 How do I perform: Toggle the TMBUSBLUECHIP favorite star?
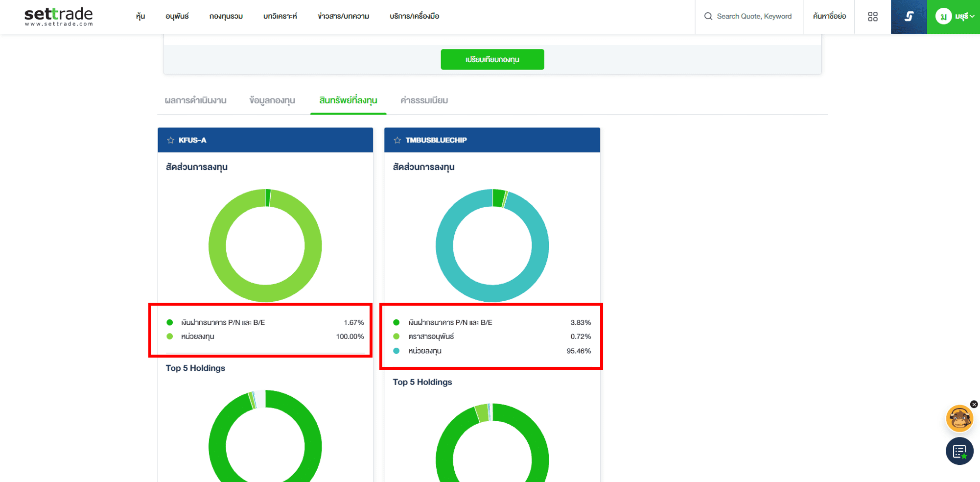click(397, 140)
